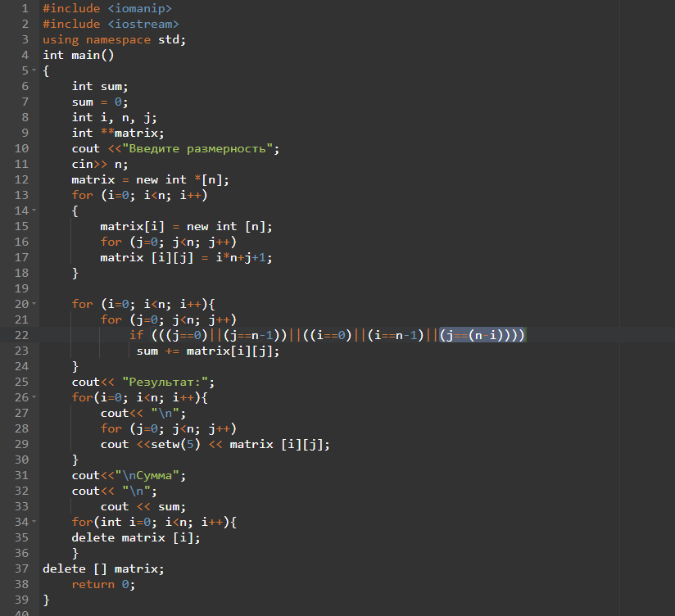This screenshot has width=675, height=616.
Task: Collapse the fold arrow at line 26
Action: 34,397
